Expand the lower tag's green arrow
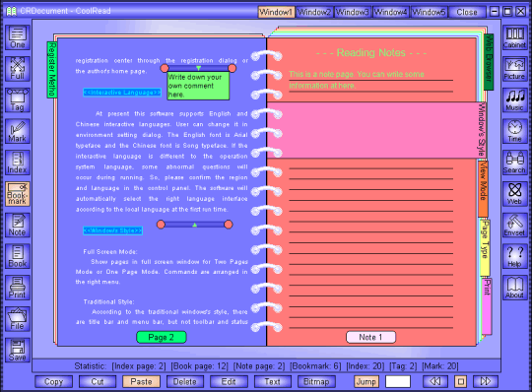 [x=195, y=225]
